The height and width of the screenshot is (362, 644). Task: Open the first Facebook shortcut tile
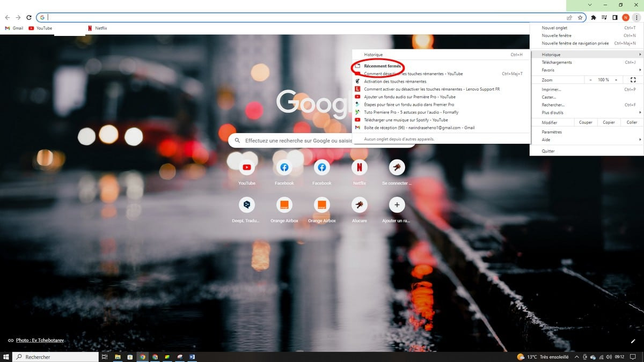284,172
